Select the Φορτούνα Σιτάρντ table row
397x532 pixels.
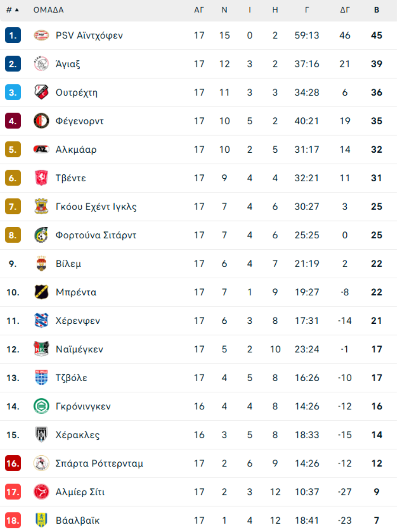click(198, 235)
